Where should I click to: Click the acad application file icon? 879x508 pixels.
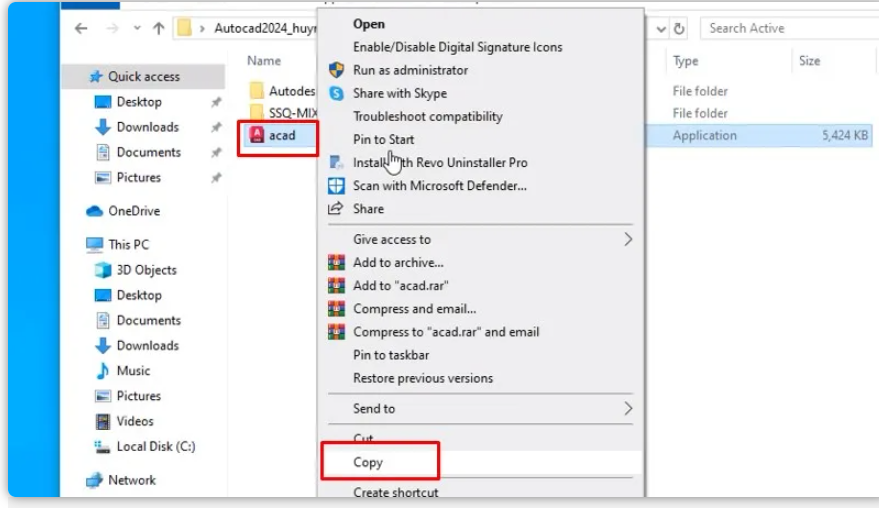pos(256,136)
